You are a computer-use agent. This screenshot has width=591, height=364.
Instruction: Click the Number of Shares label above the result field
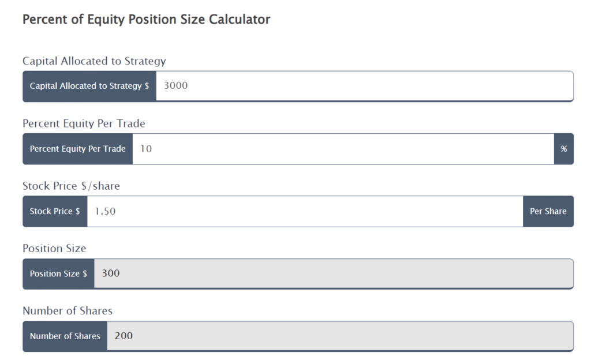point(68,311)
